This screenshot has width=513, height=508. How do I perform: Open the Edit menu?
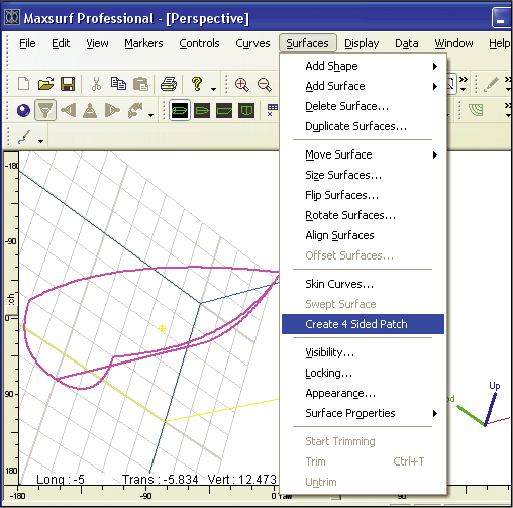61,43
